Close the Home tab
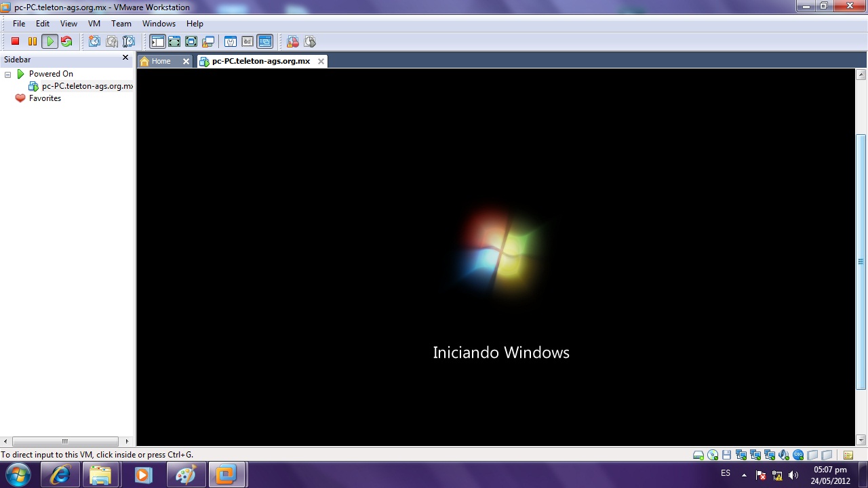The width and height of the screenshot is (868, 488). click(x=186, y=61)
